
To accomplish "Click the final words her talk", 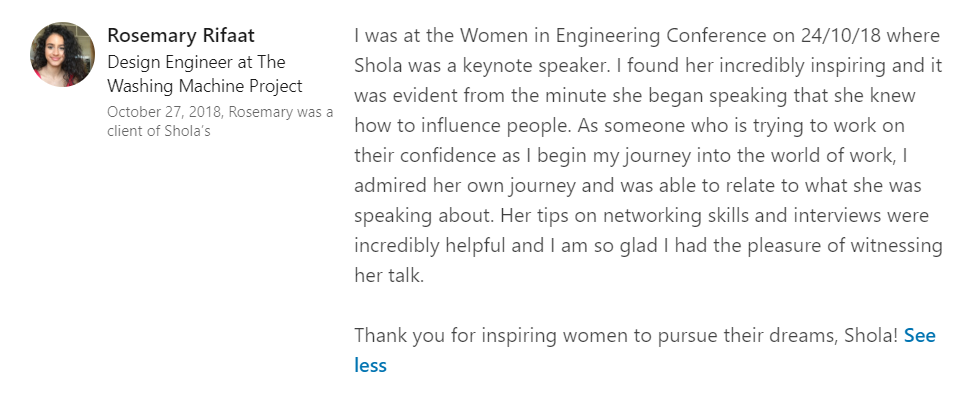I will (x=389, y=275).
